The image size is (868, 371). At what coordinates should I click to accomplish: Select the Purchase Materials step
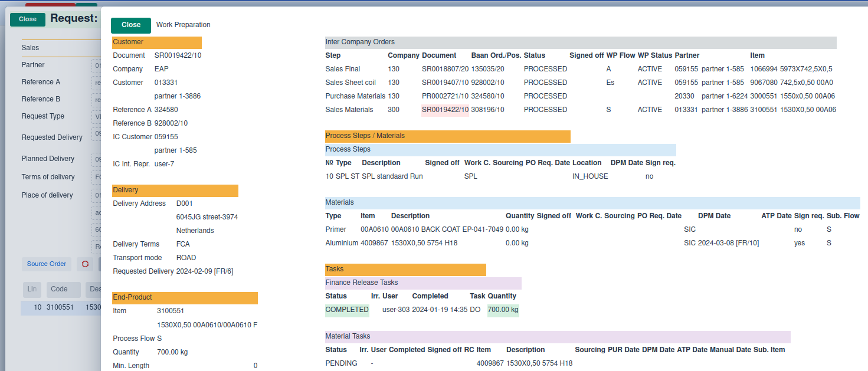point(355,96)
